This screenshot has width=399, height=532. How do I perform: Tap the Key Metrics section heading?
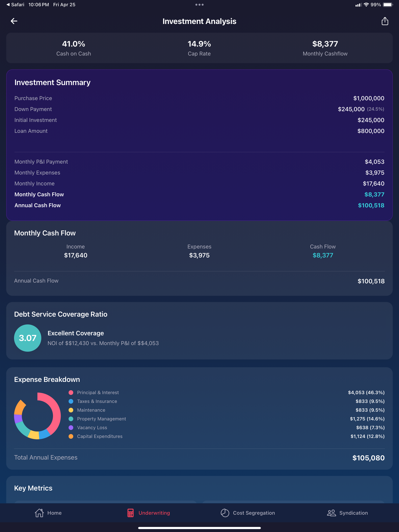(33, 488)
